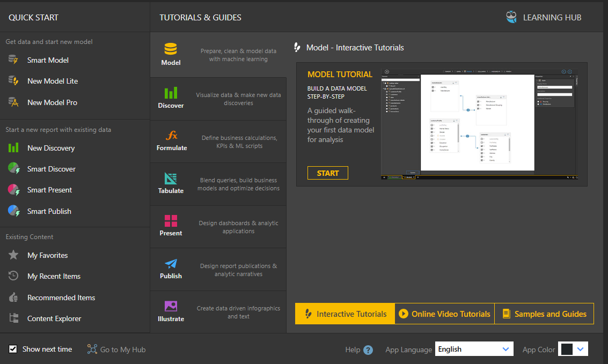Click the Learning Hub owl icon
The height and width of the screenshot is (364, 608).
click(x=511, y=17)
